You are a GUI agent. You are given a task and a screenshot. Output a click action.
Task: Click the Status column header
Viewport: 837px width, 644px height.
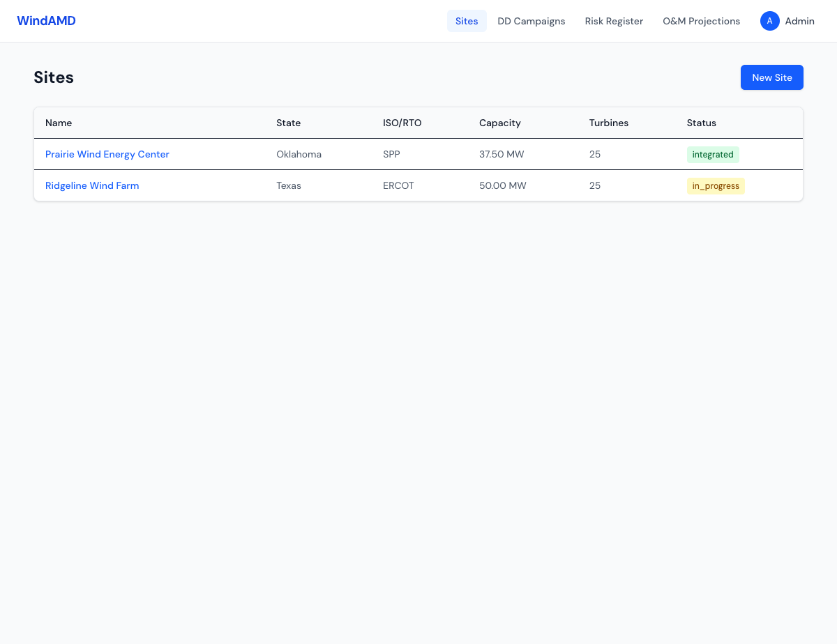[701, 123]
